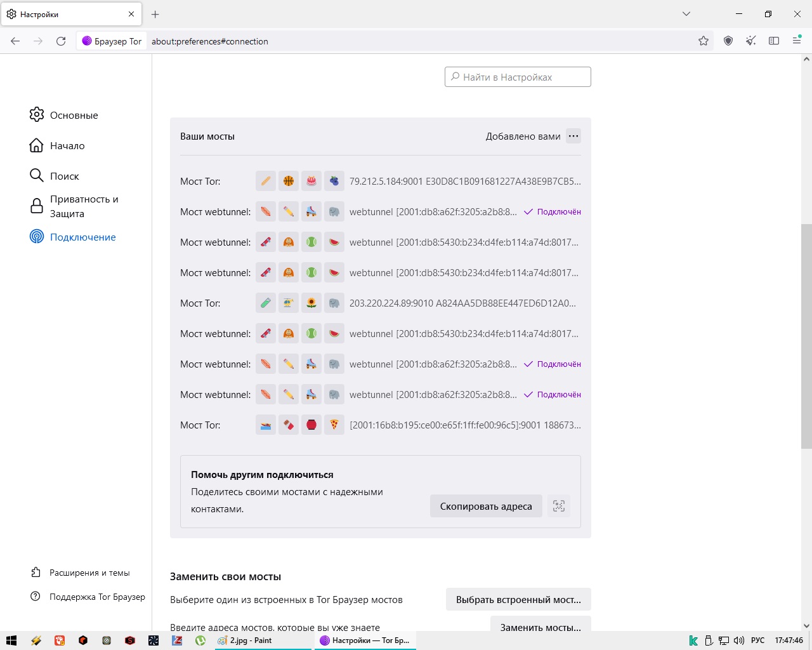This screenshot has width=812, height=650.
Task: Open Расширения и темы link
Action: (81, 573)
